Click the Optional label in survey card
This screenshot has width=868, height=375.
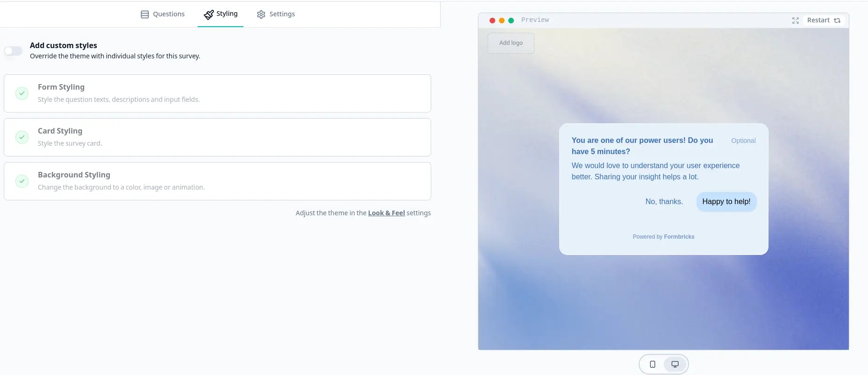coord(743,141)
